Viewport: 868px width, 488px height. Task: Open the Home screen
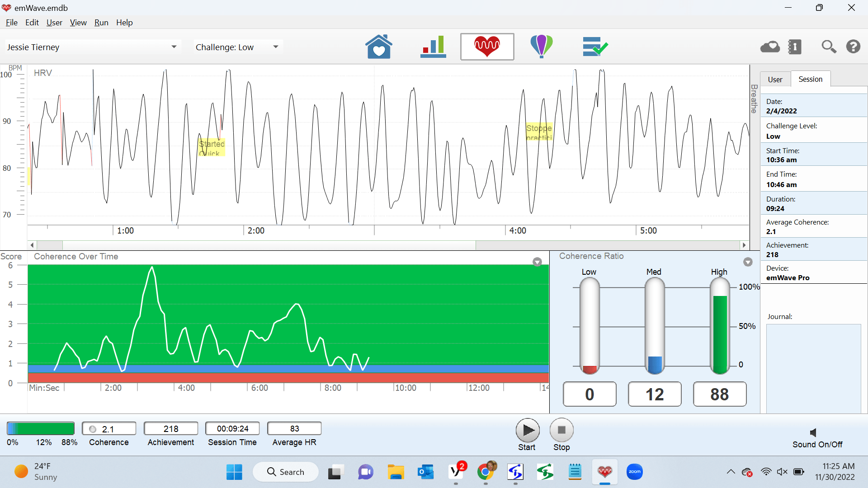click(x=379, y=47)
